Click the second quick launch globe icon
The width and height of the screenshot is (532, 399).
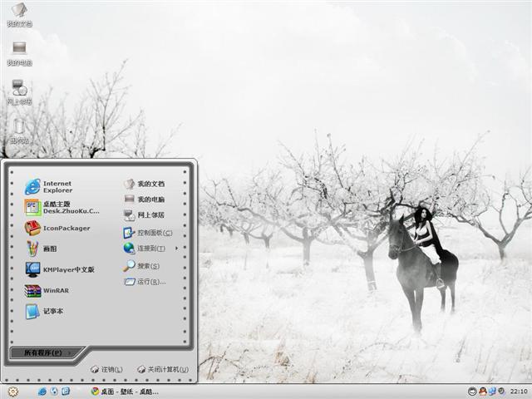tap(54, 392)
